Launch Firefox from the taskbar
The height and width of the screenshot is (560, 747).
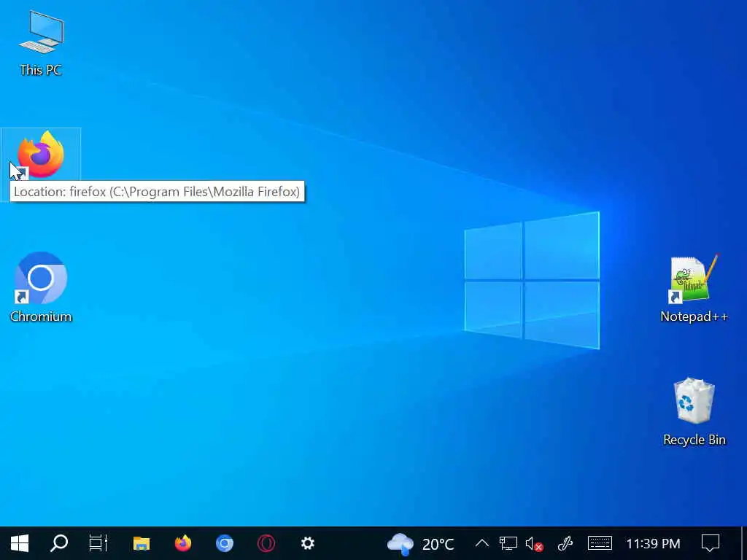183,543
